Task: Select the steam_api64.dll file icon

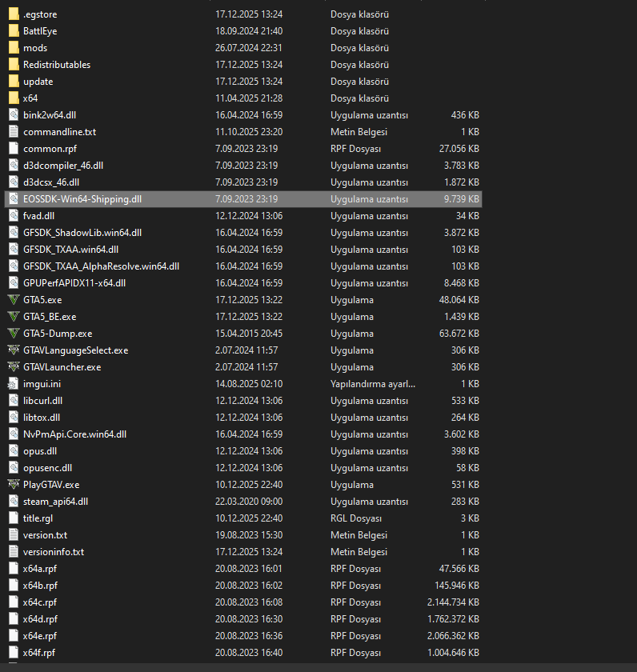Action: [x=14, y=502]
